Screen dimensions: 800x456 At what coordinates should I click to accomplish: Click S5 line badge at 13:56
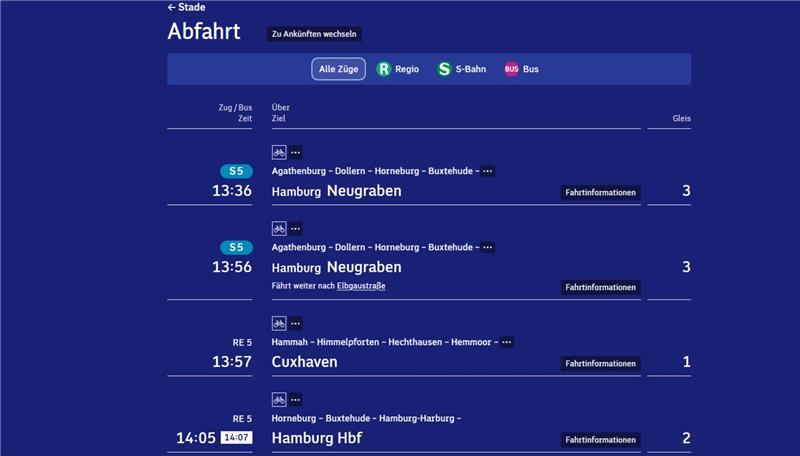(236, 247)
